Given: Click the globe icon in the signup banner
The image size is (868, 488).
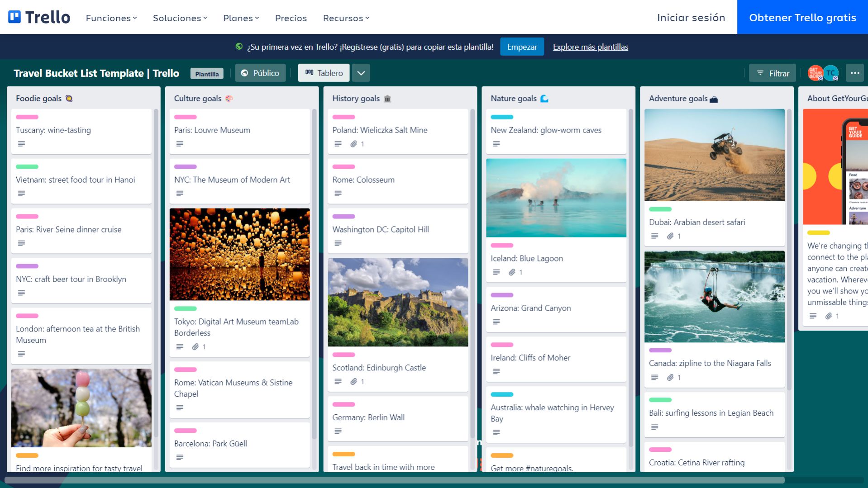Looking at the screenshot, I should (x=239, y=46).
